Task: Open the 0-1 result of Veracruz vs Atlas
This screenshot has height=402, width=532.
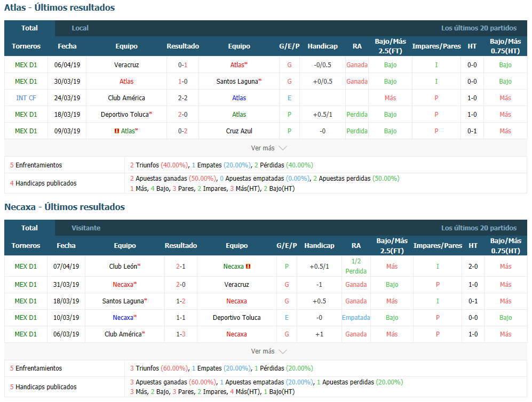Action: click(183, 65)
